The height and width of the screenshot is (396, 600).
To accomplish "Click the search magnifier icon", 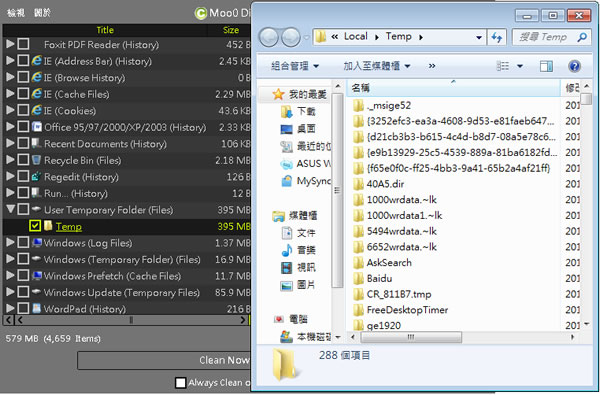I will pyautogui.click(x=582, y=37).
